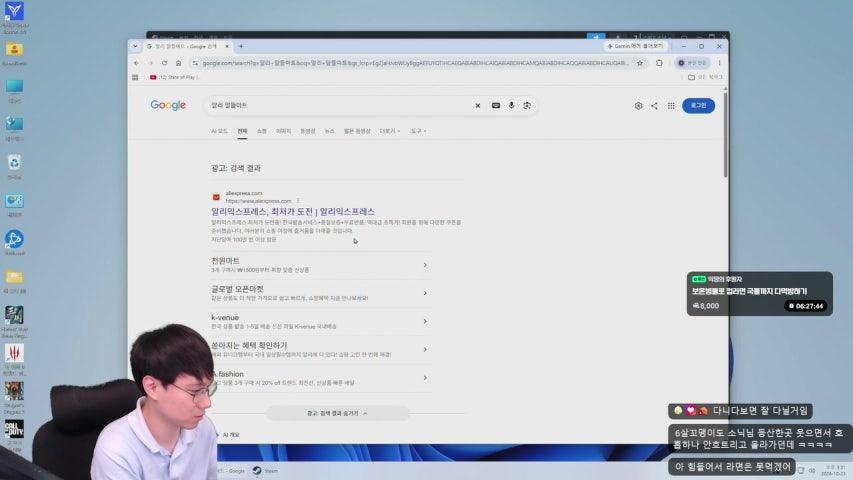853x480 pixels.
Task: Search by image using Google Lens icon
Action: pyautogui.click(x=527, y=106)
